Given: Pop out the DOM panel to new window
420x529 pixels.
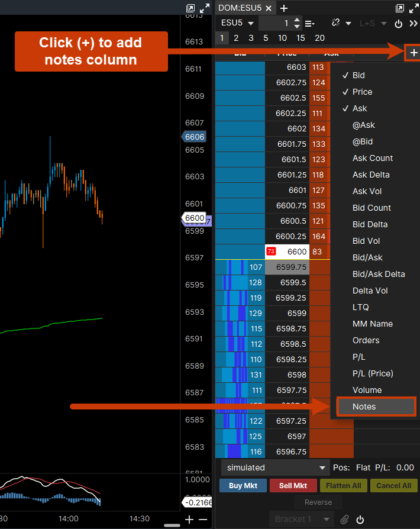Looking at the screenshot, I should click(x=400, y=8).
